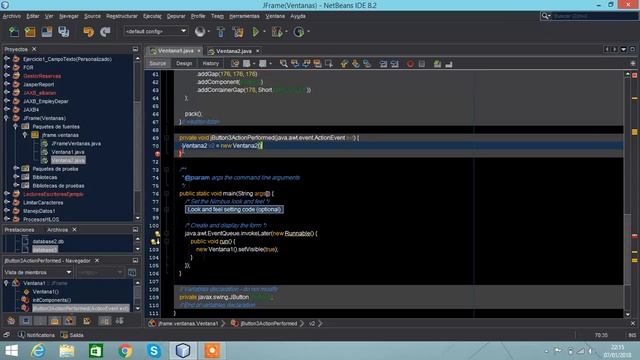The height and width of the screenshot is (360, 640).
Task: Switch to the Ventana2.java tab
Action: point(234,51)
